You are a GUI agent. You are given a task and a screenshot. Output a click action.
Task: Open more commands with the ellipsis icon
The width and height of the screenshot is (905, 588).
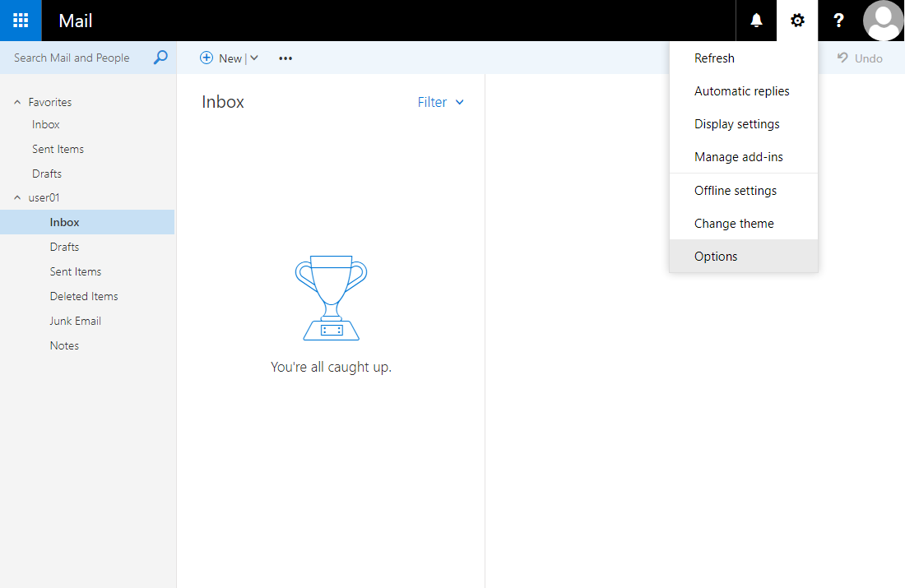(x=285, y=58)
